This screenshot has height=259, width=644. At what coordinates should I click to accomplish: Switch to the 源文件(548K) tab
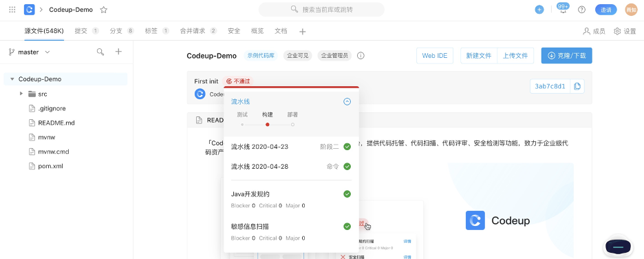click(44, 31)
